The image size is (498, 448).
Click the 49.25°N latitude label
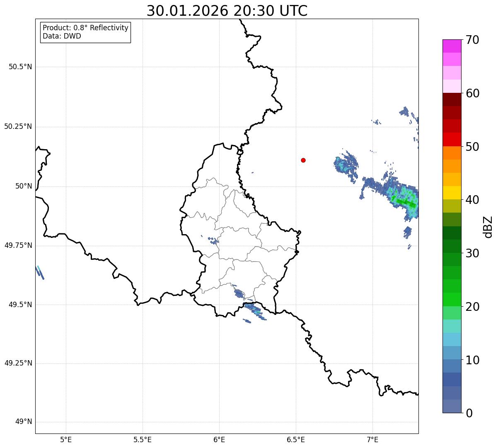(18, 363)
